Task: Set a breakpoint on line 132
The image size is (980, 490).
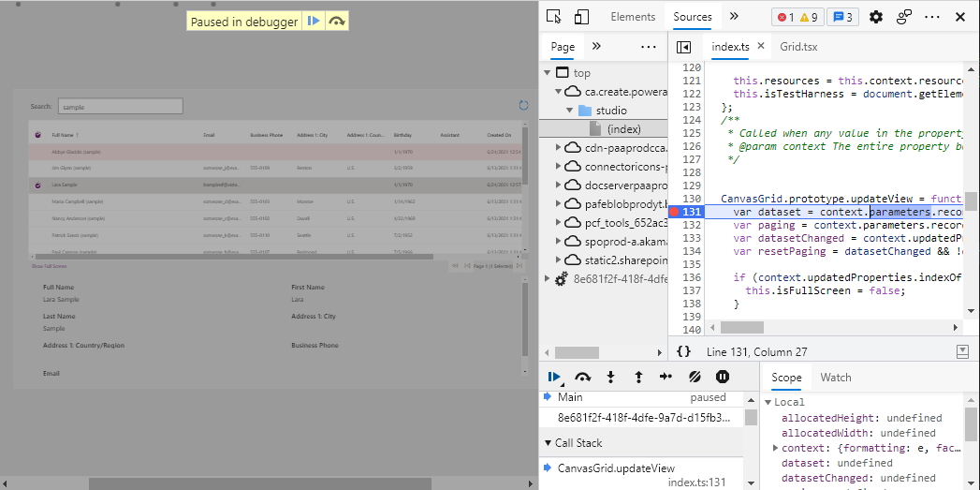Action: [692, 225]
